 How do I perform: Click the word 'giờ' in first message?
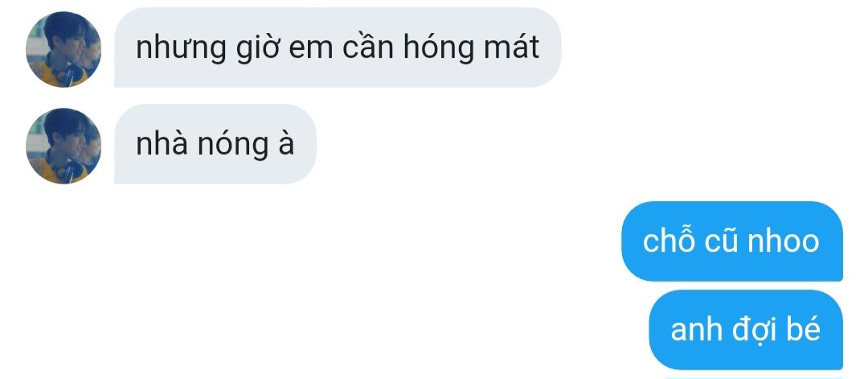[x=257, y=49]
